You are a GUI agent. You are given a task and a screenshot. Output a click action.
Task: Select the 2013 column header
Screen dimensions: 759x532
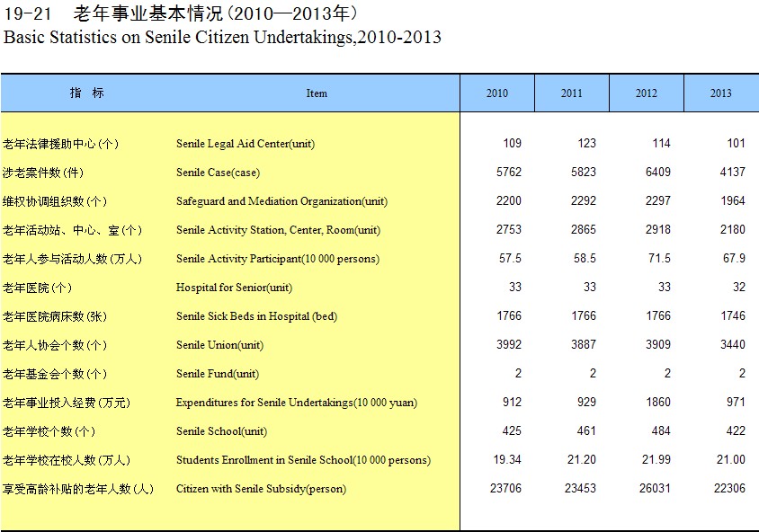pyautogui.click(x=720, y=93)
